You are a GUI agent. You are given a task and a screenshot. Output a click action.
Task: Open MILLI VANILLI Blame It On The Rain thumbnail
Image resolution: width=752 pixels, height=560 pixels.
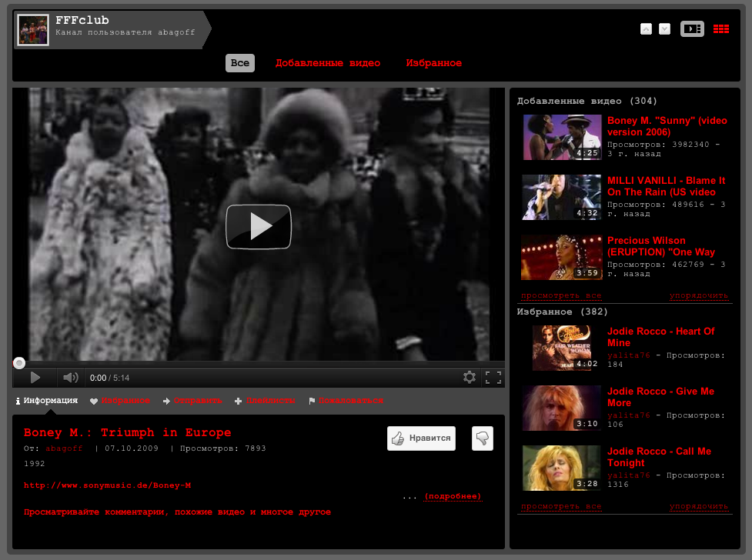(x=561, y=197)
